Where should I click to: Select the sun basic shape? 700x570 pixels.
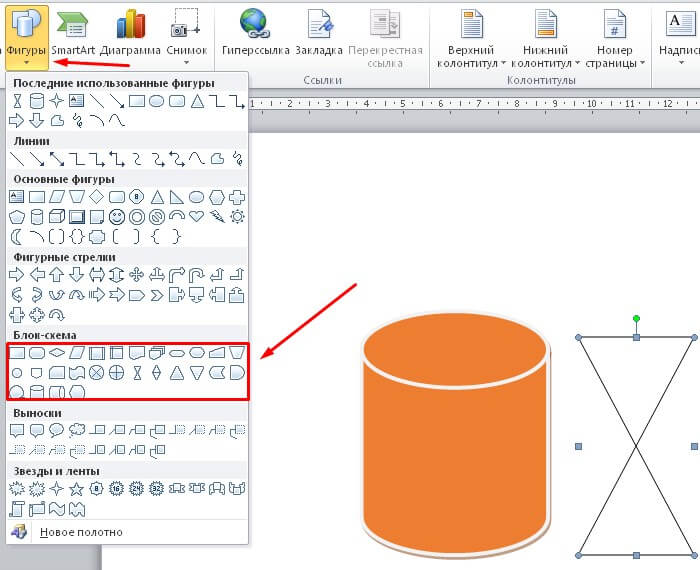pyautogui.click(x=238, y=217)
